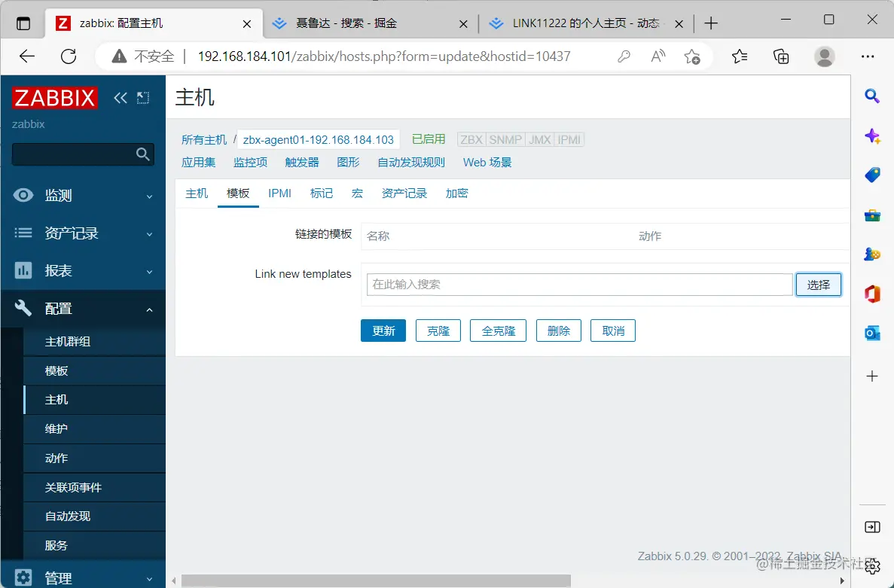Switch to the 标记 form tab
This screenshot has width=894, height=588.
pos(321,193)
